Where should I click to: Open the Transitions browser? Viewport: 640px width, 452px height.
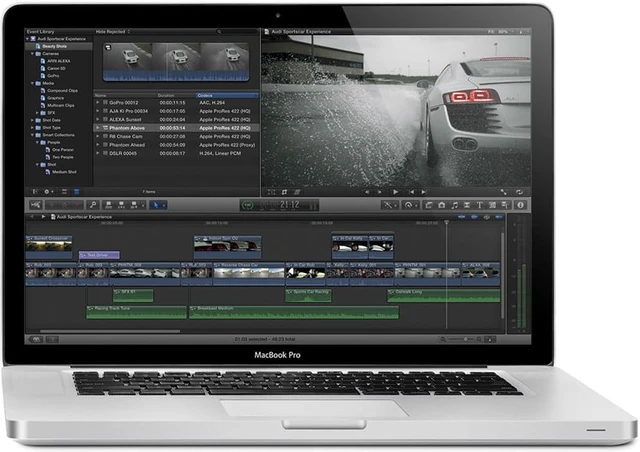[x=467, y=205]
